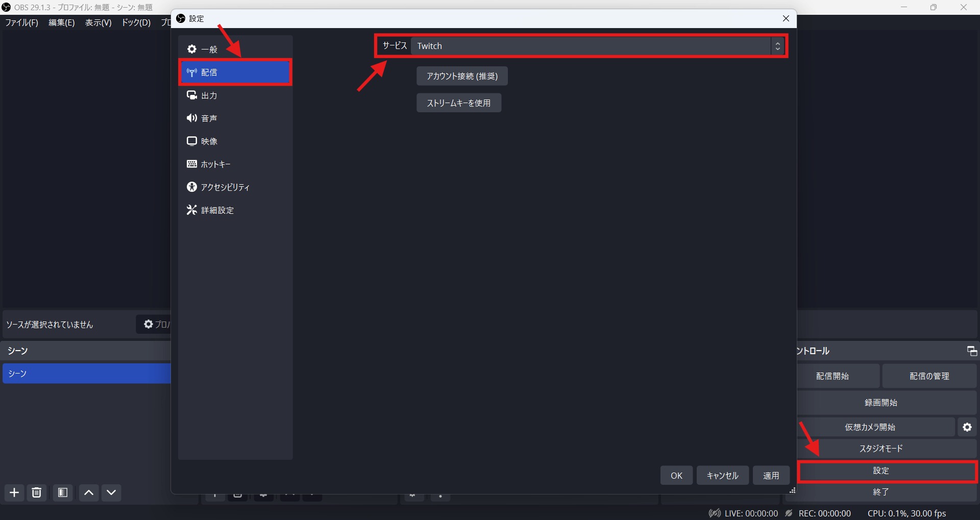Open the アクセシビリティ settings category
The image size is (980, 520).
point(235,187)
